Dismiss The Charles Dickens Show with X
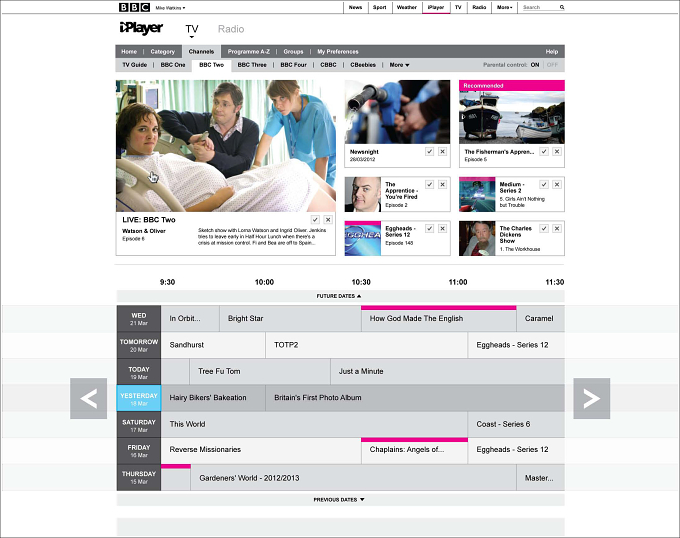 coord(557,228)
